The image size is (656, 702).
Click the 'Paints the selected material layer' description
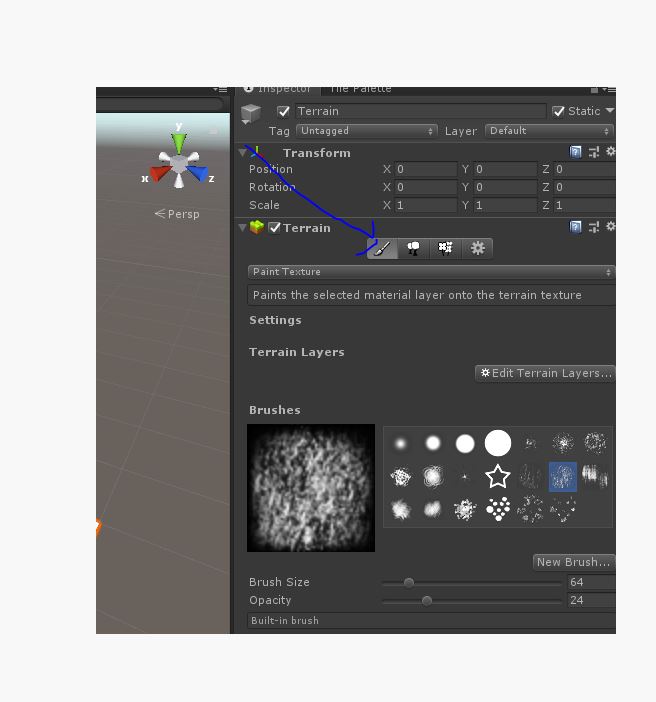pyautogui.click(x=417, y=295)
